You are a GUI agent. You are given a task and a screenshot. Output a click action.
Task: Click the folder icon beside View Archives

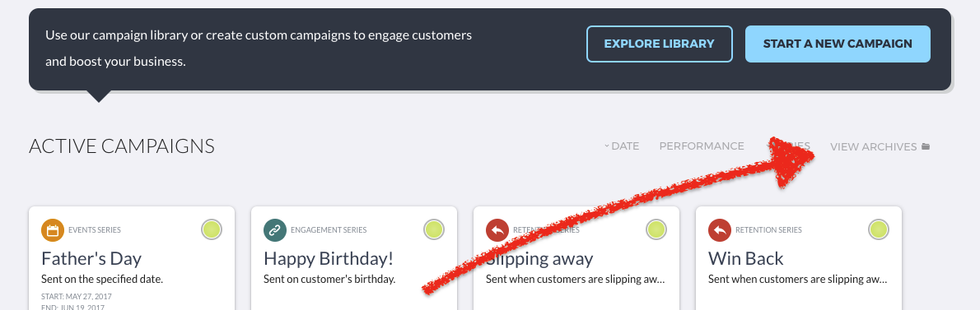(926, 146)
